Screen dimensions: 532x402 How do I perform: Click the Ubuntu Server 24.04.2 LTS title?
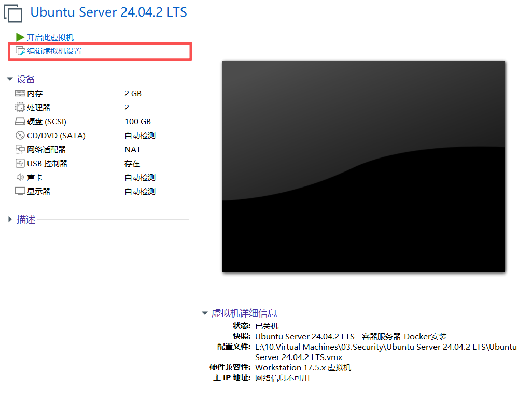tap(108, 12)
